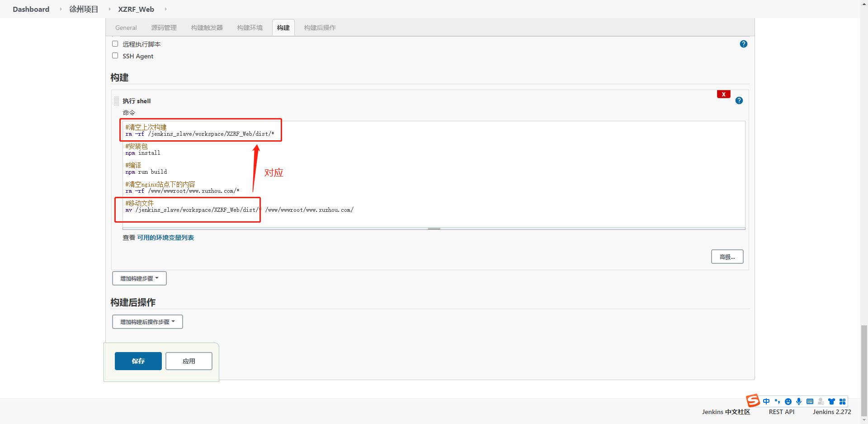868x424 pixels.
Task: Open the Jenkins 中文社区 footer link
Action: coord(726,412)
